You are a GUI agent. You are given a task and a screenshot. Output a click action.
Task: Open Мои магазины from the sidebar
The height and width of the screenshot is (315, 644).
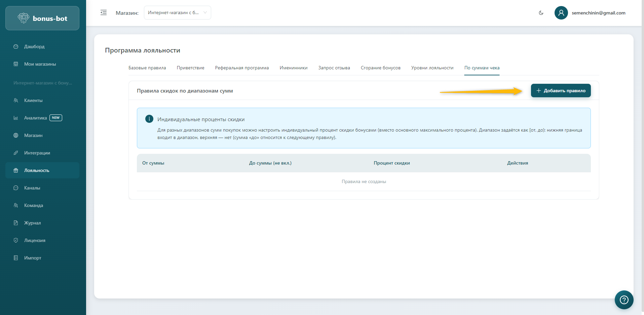tap(40, 64)
